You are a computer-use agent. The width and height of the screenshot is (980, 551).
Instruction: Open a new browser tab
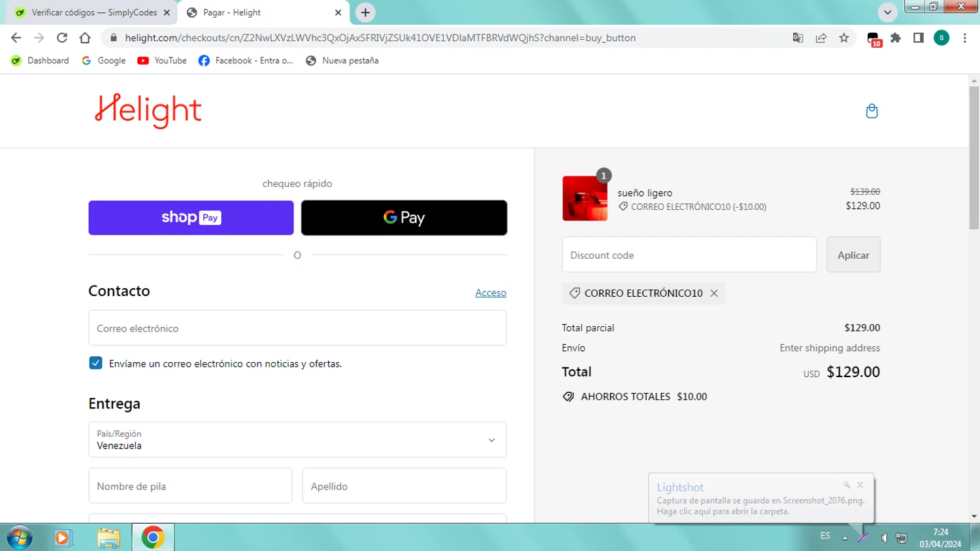tap(365, 12)
